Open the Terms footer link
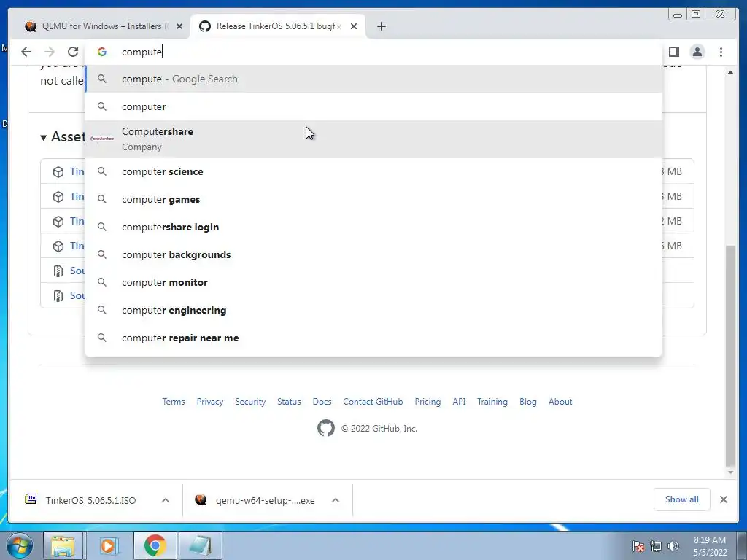 point(174,402)
